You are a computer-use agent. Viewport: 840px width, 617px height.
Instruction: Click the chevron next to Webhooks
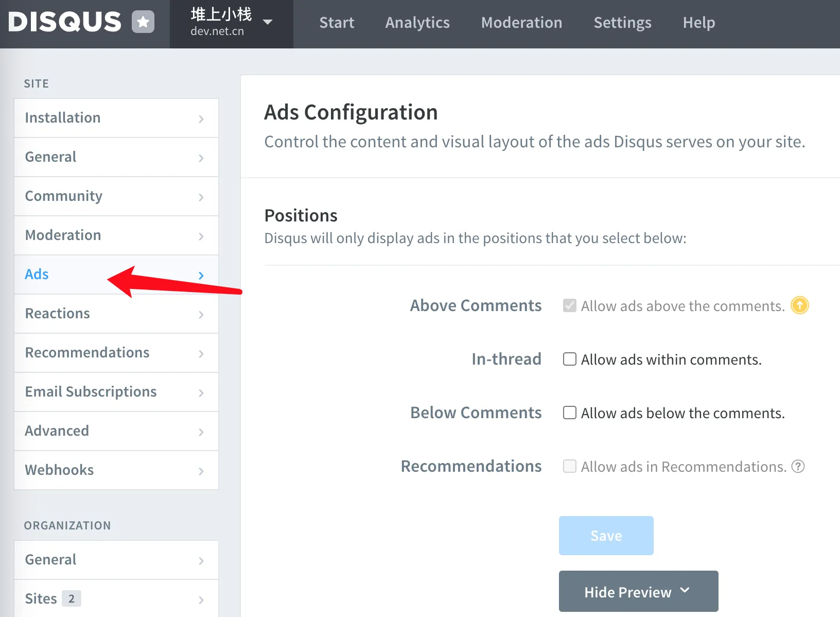(201, 470)
